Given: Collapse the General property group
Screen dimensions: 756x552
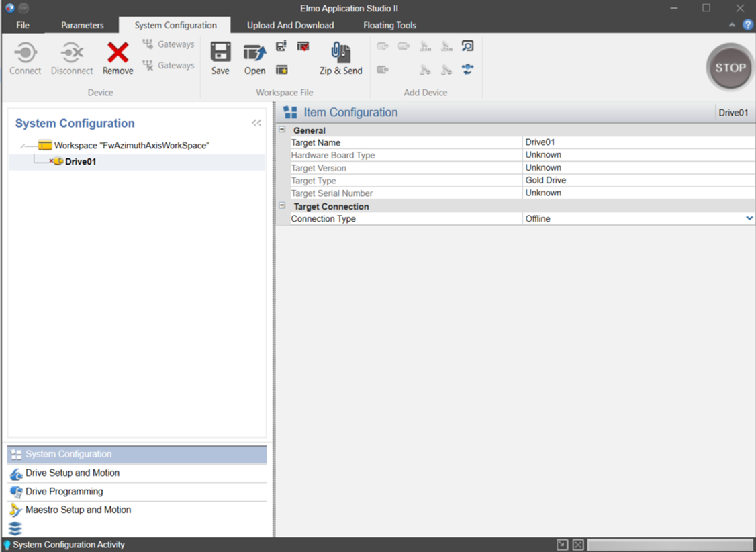Looking at the screenshot, I should click(x=282, y=130).
